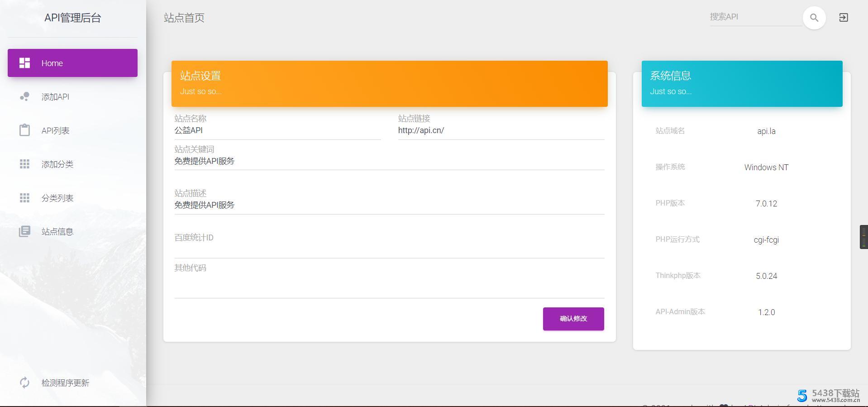The width and height of the screenshot is (868, 407).
Task: Click the 站点名称 input field
Action: [277, 130]
